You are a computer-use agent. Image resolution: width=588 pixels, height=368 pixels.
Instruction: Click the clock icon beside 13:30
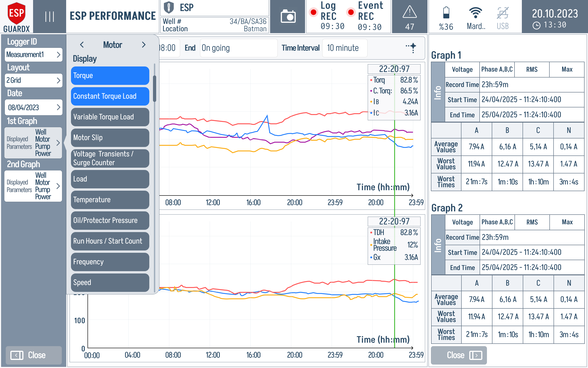pos(536,26)
